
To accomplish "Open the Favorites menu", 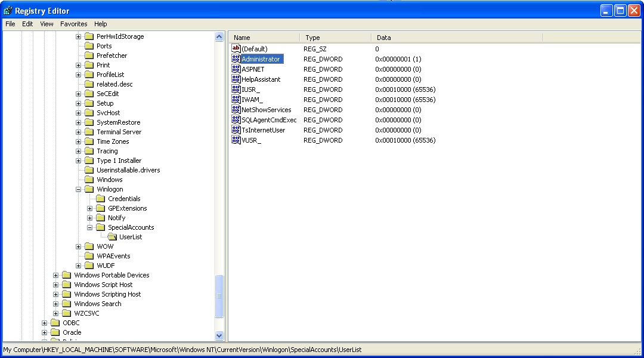I will point(73,24).
